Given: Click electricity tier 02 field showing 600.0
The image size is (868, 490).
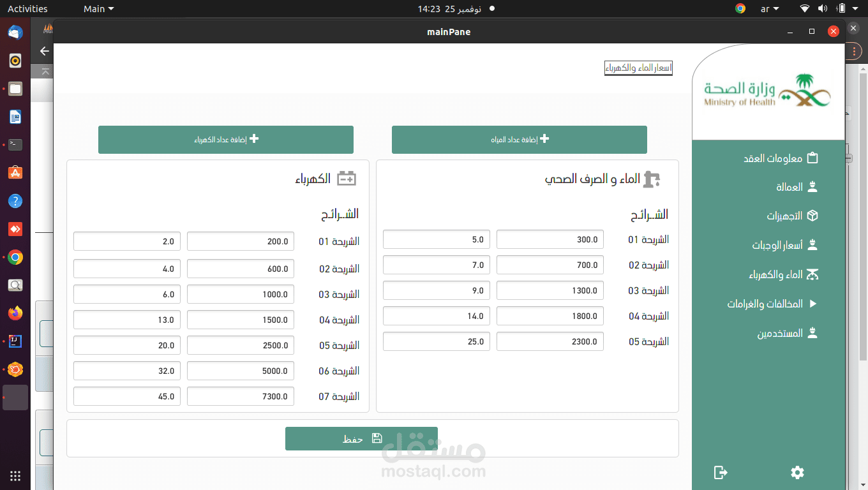Looking at the screenshot, I should [x=241, y=269].
